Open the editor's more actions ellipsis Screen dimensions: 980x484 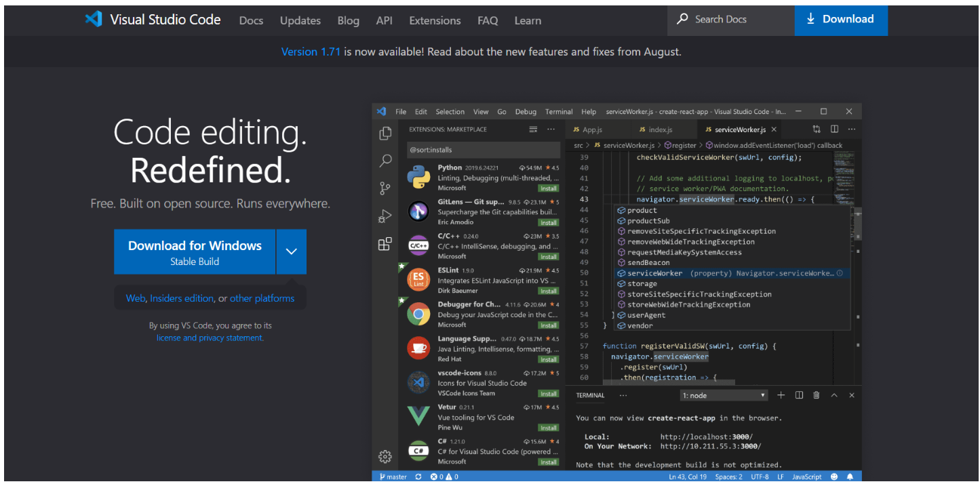tap(852, 129)
